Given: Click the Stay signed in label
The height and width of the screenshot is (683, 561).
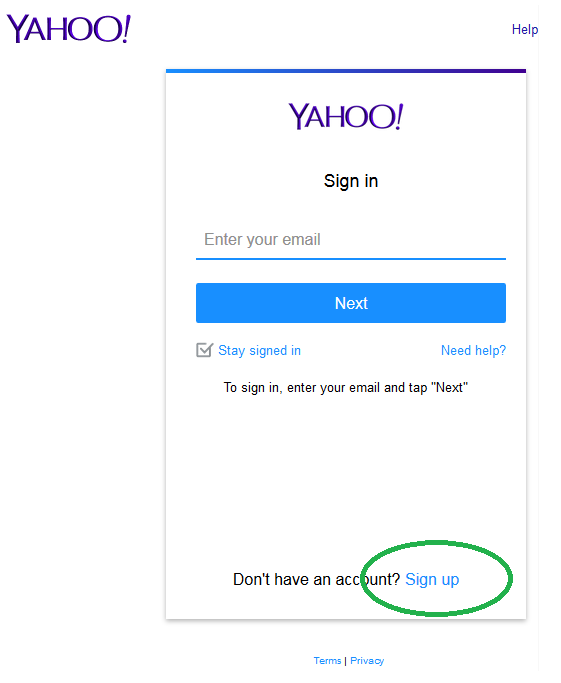Looking at the screenshot, I should [x=260, y=351].
